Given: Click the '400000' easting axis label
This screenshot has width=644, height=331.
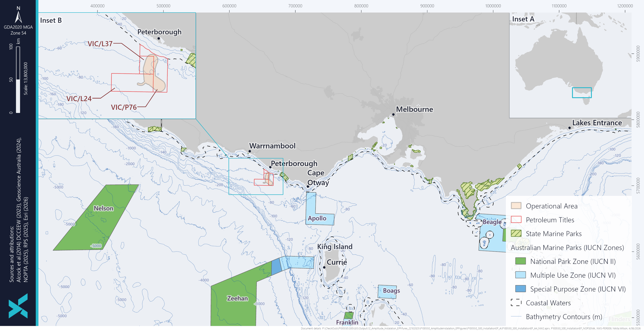Looking at the screenshot, I should (x=97, y=6).
